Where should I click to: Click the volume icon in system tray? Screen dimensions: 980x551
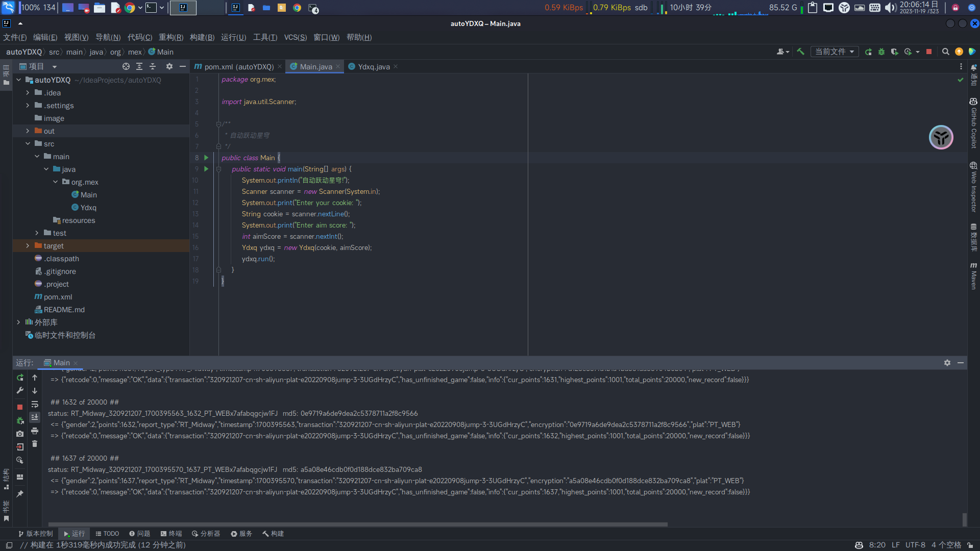click(x=891, y=8)
